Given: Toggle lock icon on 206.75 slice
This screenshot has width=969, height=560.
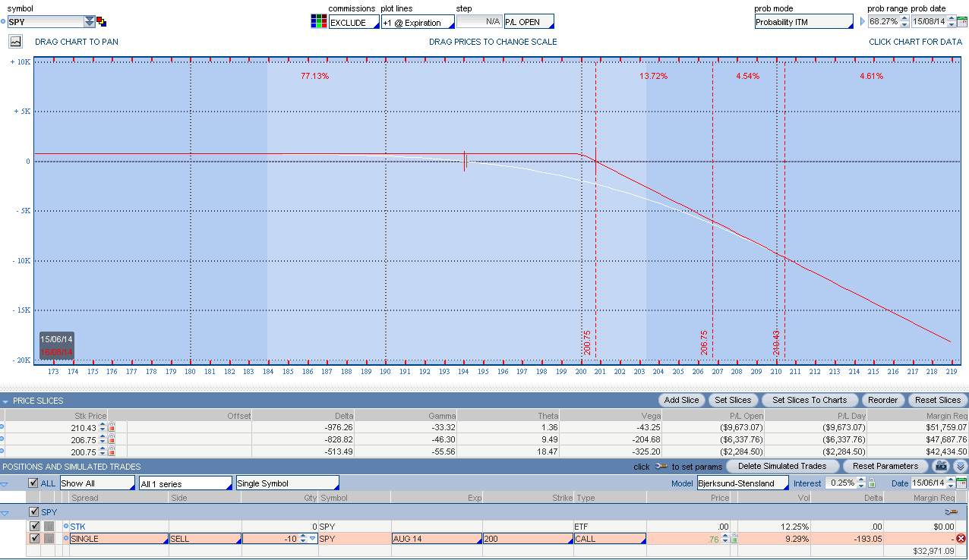Looking at the screenshot, I should point(112,439).
